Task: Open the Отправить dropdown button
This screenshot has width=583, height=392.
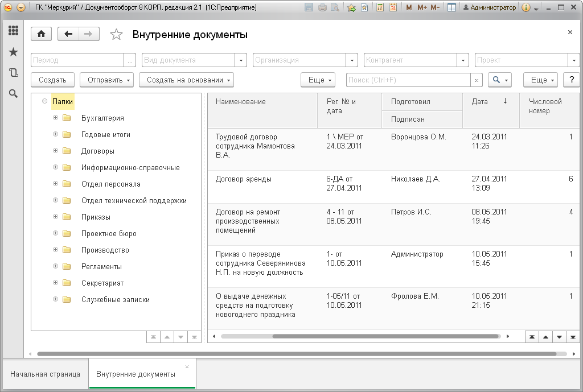Action: pyautogui.click(x=106, y=80)
